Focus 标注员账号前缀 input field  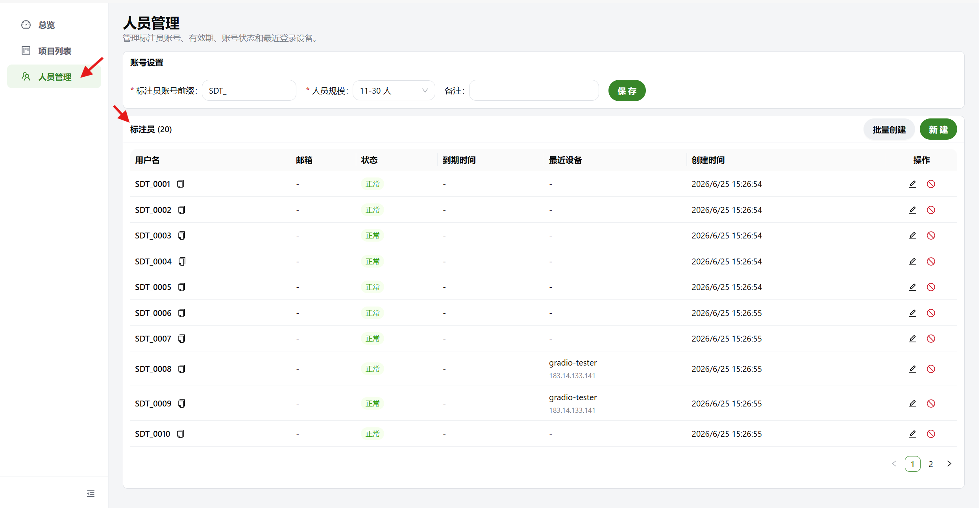[249, 91]
